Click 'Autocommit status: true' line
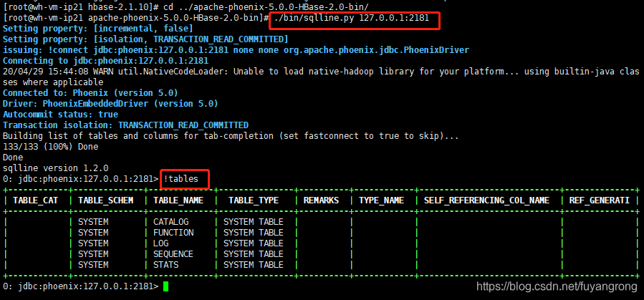This screenshot has width=644, height=300. point(60,115)
